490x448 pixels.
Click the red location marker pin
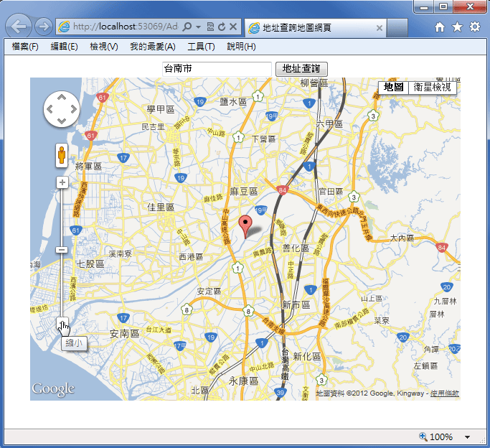(x=245, y=227)
